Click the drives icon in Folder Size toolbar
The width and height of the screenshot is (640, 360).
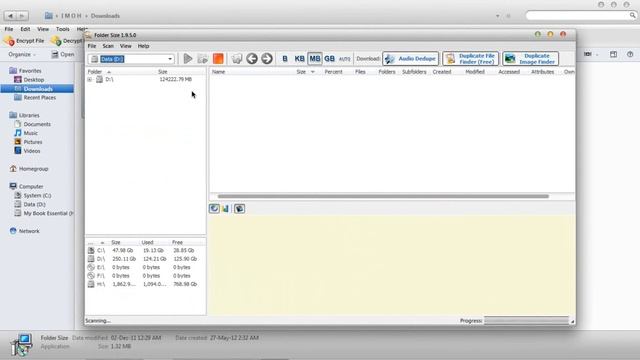point(237,59)
